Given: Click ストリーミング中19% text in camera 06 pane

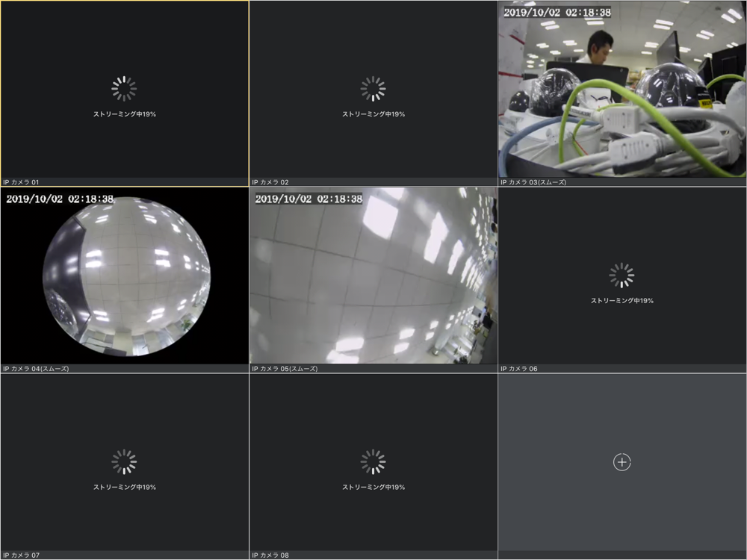Looking at the screenshot, I should click(622, 301).
